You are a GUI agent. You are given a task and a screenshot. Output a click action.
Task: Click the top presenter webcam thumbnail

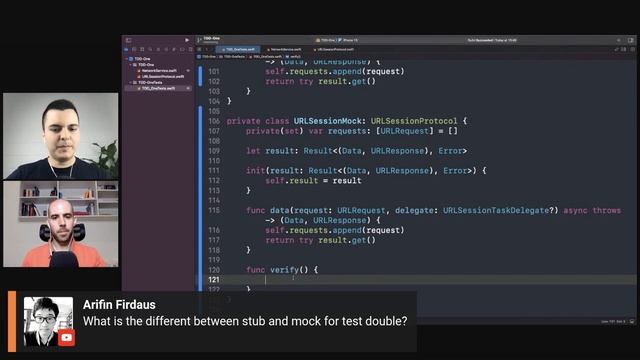(x=61, y=136)
